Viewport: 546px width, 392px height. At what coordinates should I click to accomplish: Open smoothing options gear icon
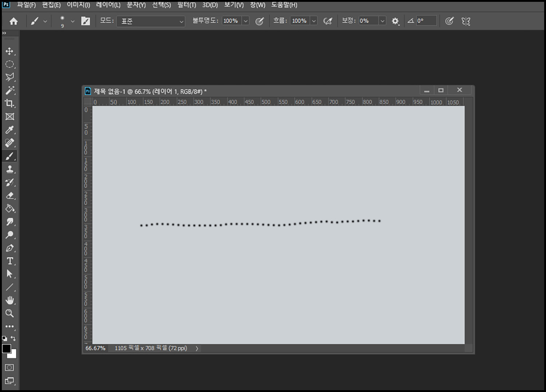point(395,21)
